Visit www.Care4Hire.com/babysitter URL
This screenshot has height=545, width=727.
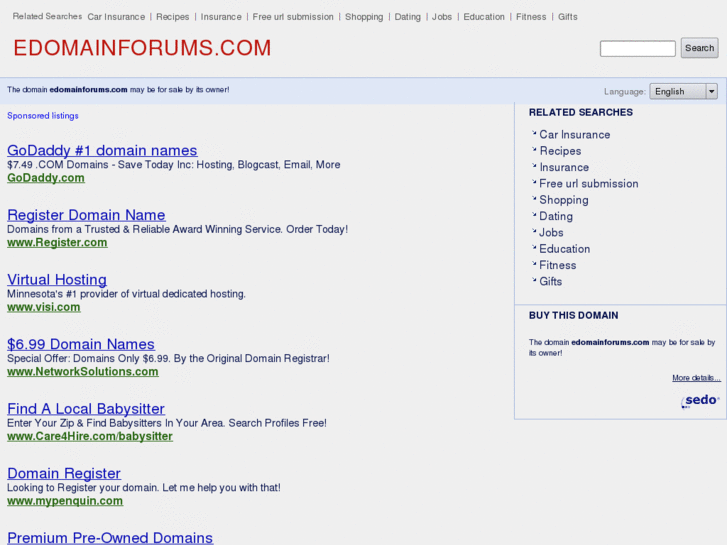click(x=90, y=436)
